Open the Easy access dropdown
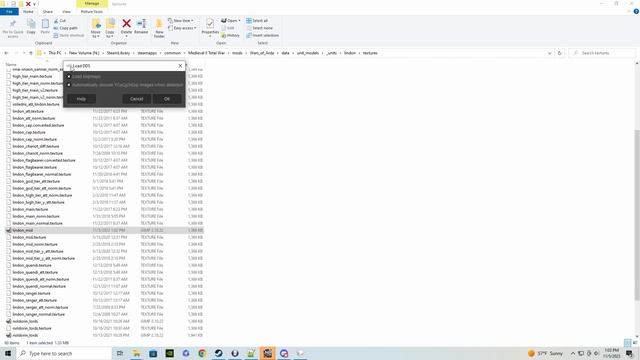Image resolution: width=640 pixels, height=360 pixels. point(182,28)
